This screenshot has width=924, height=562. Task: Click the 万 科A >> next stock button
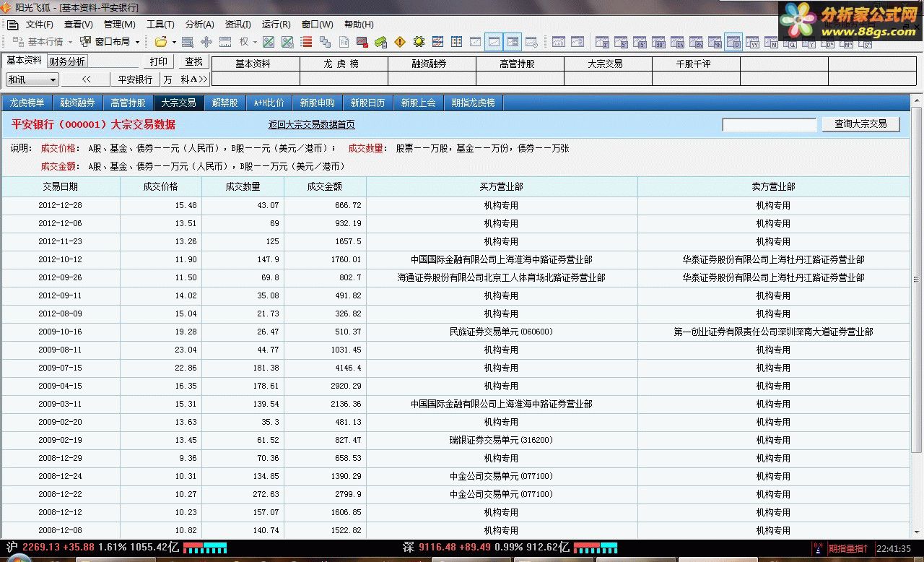186,79
